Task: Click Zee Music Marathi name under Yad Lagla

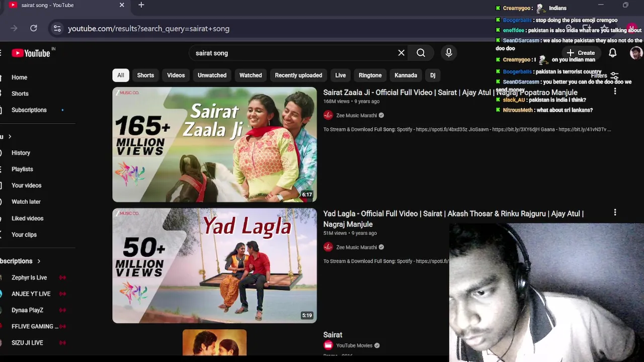Action: click(356, 247)
